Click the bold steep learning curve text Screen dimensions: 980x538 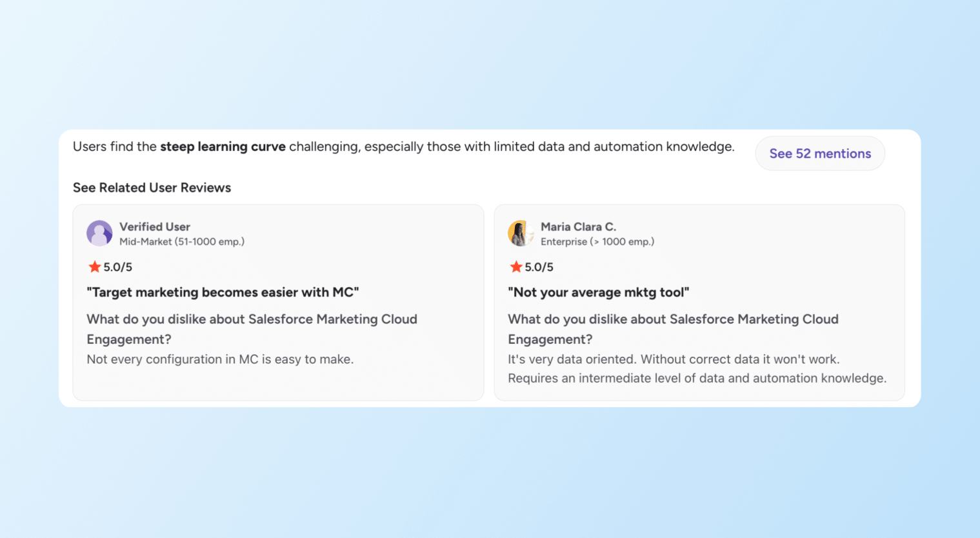click(x=223, y=146)
